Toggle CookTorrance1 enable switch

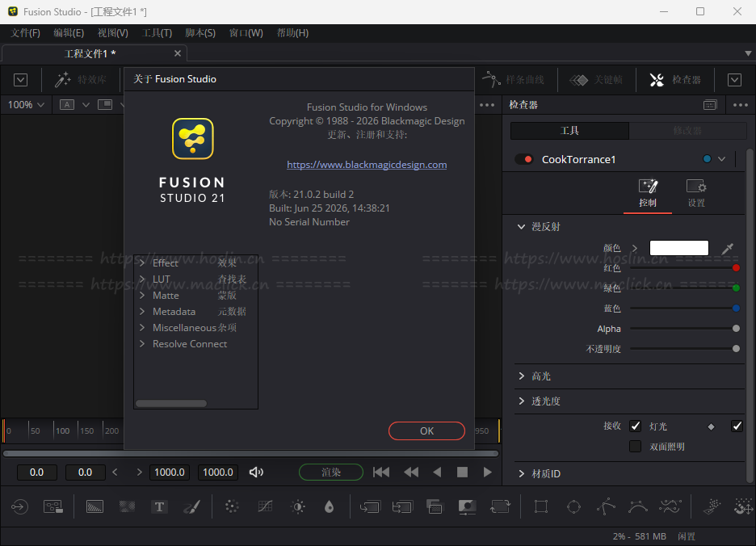click(523, 159)
